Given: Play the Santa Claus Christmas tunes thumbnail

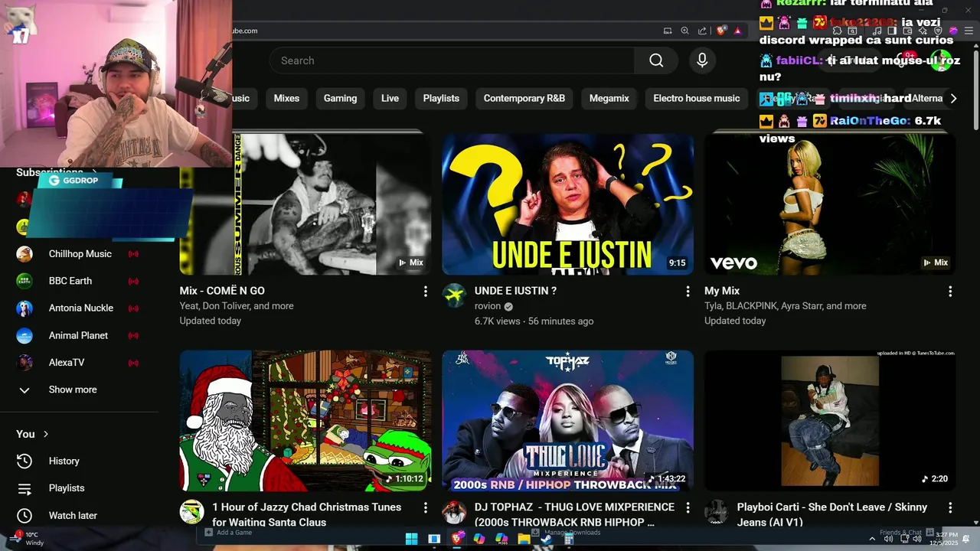Looking at the screenshot, I should pos(305,421).
